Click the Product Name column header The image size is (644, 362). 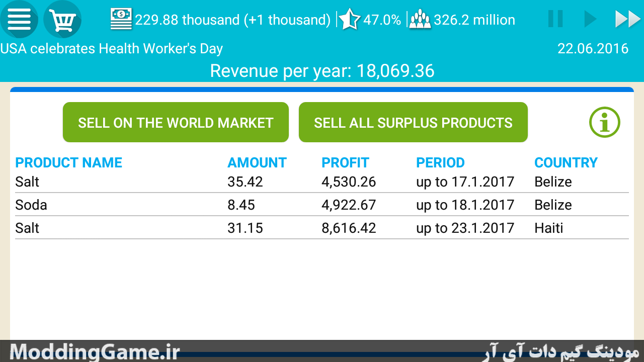(x=69, y=162)
